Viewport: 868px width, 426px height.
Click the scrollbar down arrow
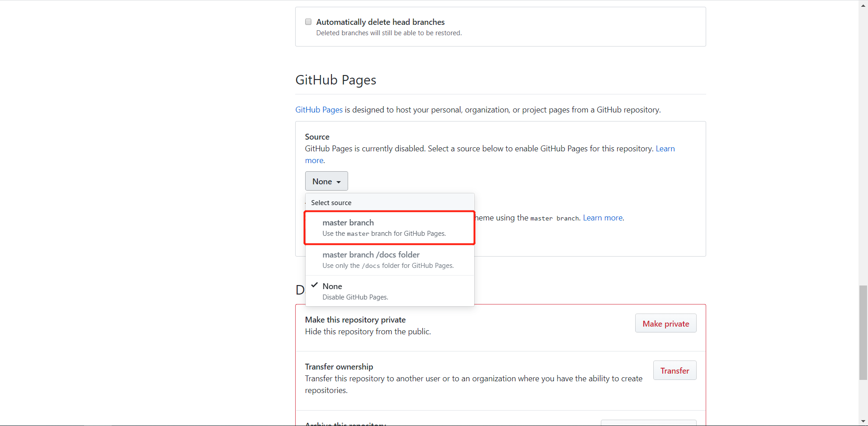click(863, 421)
